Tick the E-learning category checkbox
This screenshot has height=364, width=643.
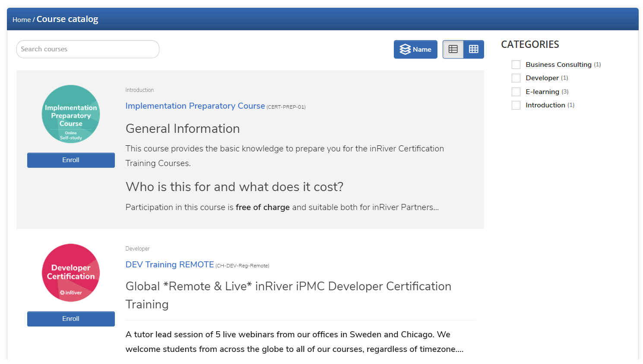click(x=516, y=92)
